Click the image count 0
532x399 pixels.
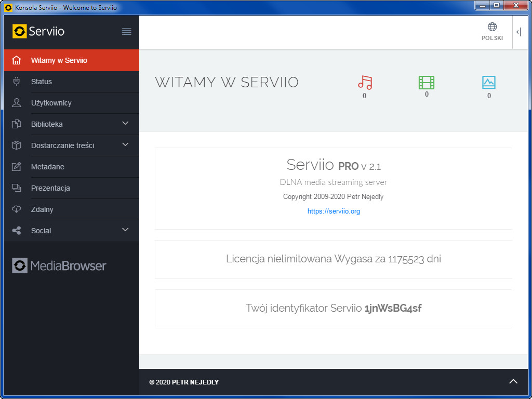coord(489,96)
